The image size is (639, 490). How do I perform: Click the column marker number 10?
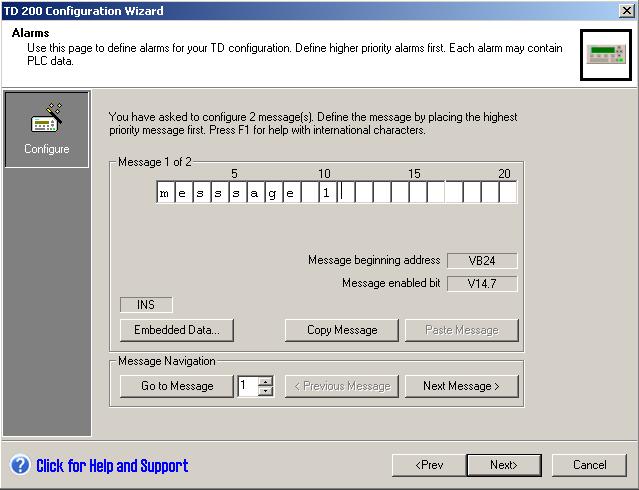click(324, 174)
